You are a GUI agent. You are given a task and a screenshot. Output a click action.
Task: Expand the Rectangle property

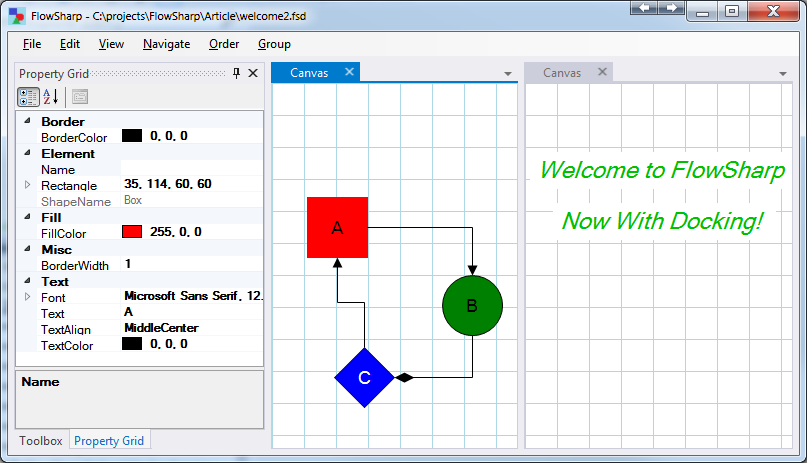pyautogui.click(x=27, y=185)
